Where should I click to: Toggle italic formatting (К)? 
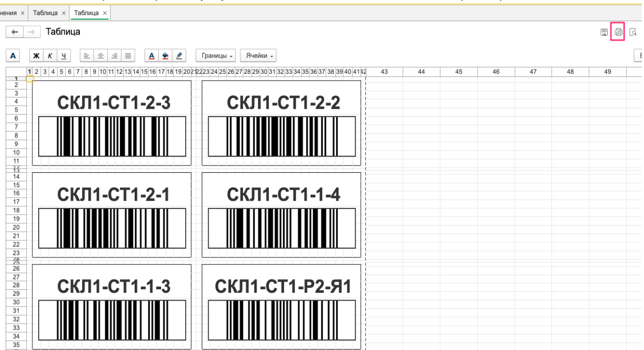point(50,56)
